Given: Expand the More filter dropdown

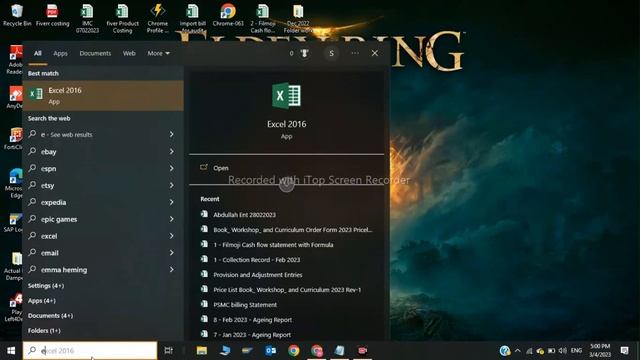Looking at the screenshot, I should coord(158,53).
